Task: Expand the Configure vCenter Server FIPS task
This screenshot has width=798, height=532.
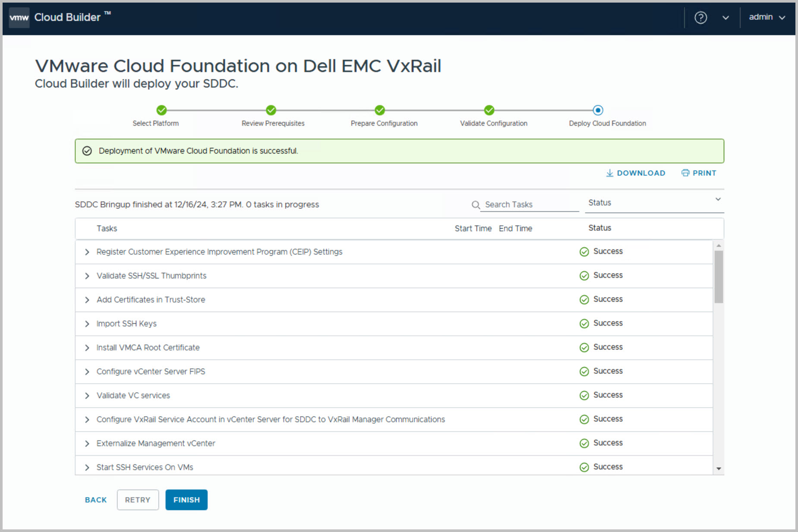Action: point(87,372)
